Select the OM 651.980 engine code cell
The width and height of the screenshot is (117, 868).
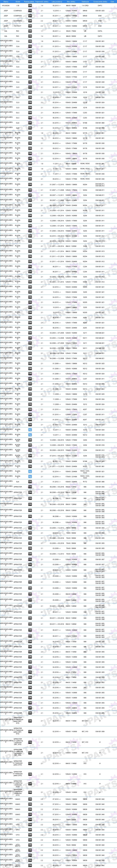click(100, 482)
